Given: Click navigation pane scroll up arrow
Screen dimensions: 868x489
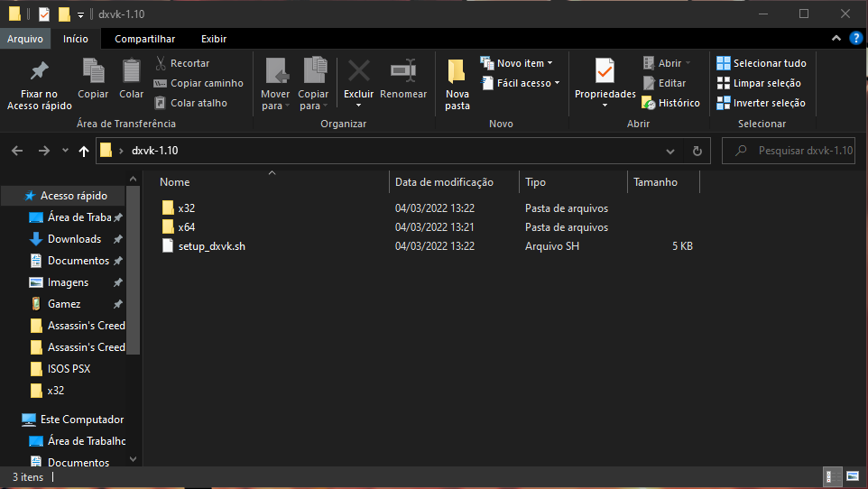Looking at the screenshot, I should coord(133,179).
